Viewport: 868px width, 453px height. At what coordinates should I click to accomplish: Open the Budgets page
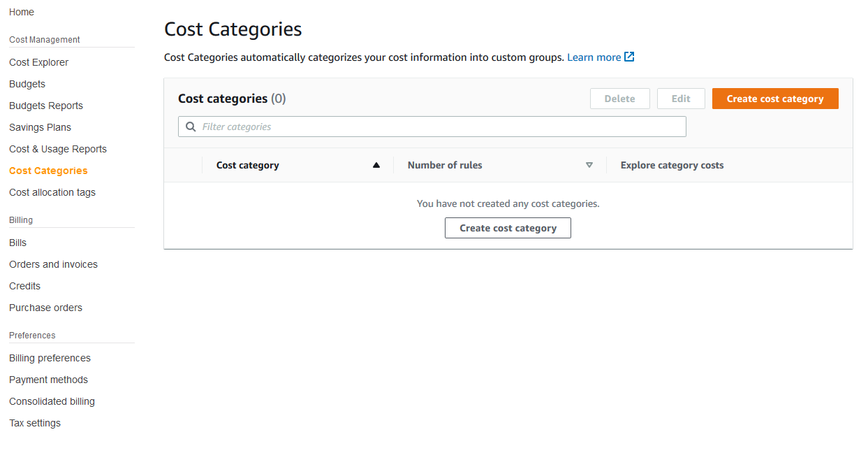27,83
